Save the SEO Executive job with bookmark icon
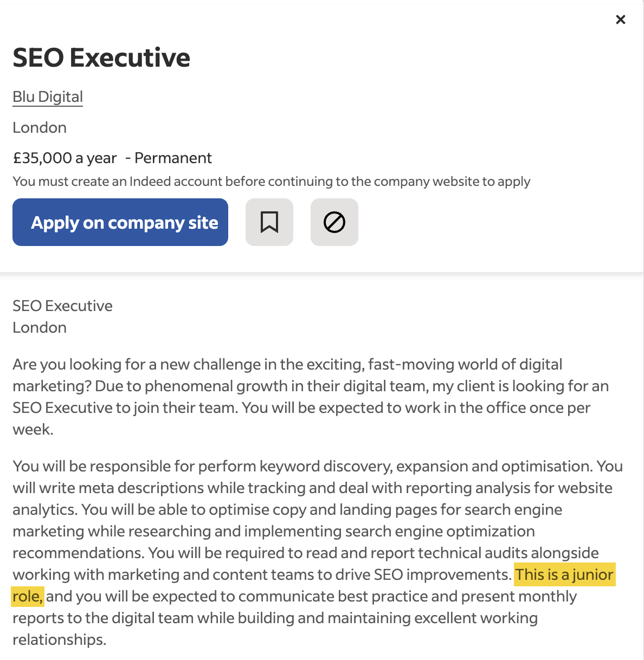 coord(269,222)
